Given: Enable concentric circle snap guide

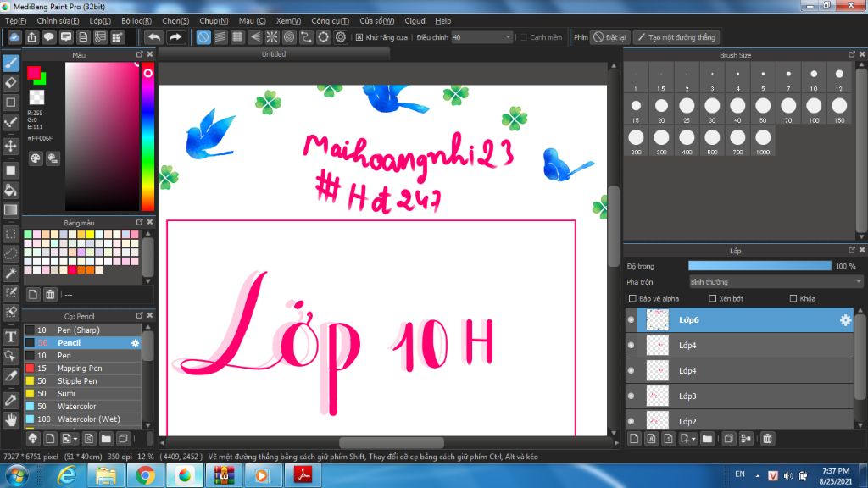Looking at the screenshot, I should [x=289, y=37].
